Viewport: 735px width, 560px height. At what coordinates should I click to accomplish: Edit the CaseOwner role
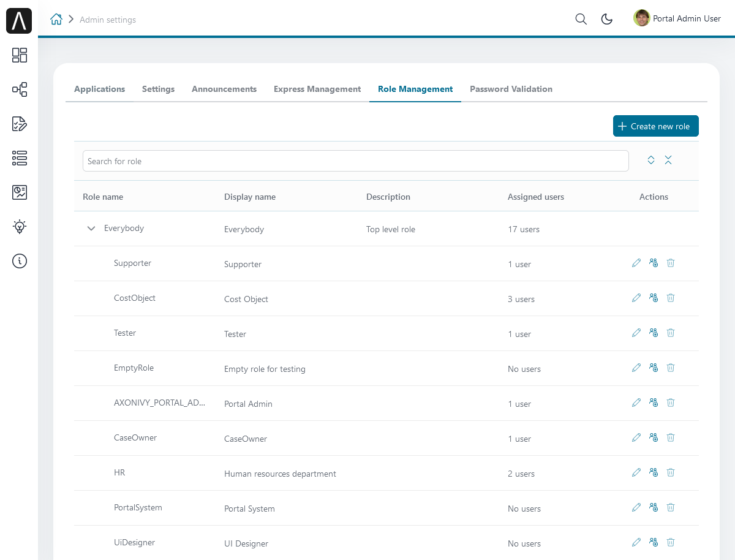[636, 437]
